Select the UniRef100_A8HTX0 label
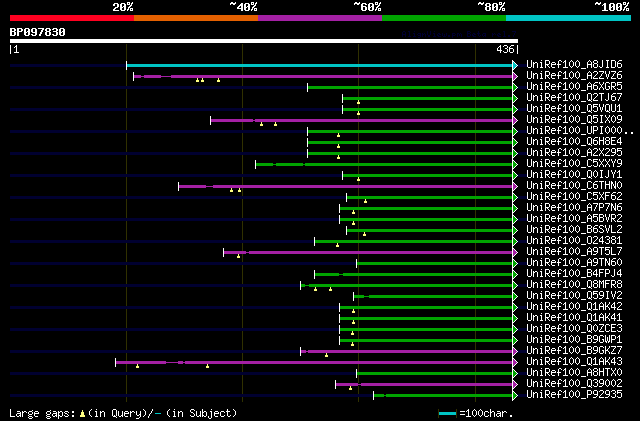 coord(574,373)
